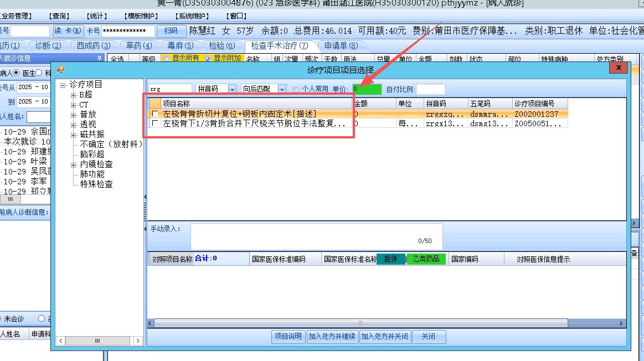Image resolution: width=644 pixels, height=361 pixels.
Task: Check box for 左桡骨下1/3骨折合并 row
Action: point(155,123)
